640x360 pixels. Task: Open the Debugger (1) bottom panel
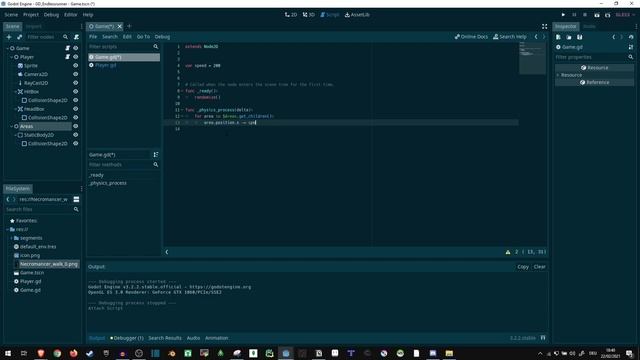pyautogui.click(x=127, y=338)
